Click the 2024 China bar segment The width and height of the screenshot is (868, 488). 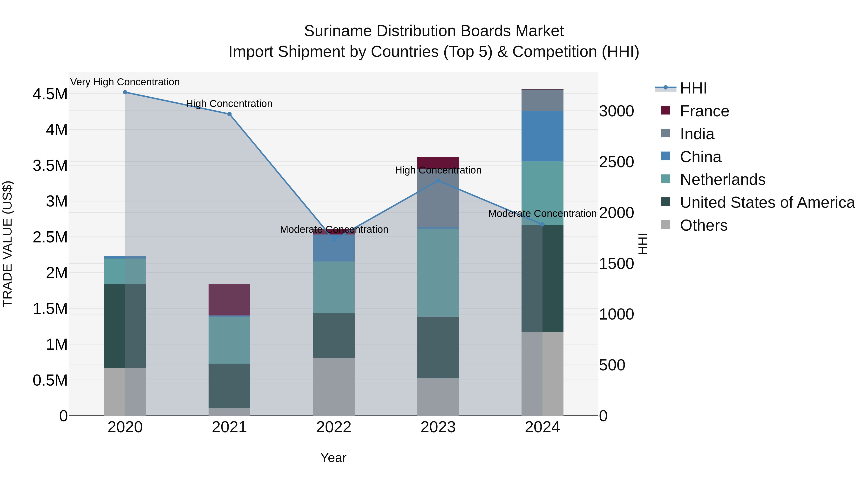pyautogui.click(x=542, y=136)
